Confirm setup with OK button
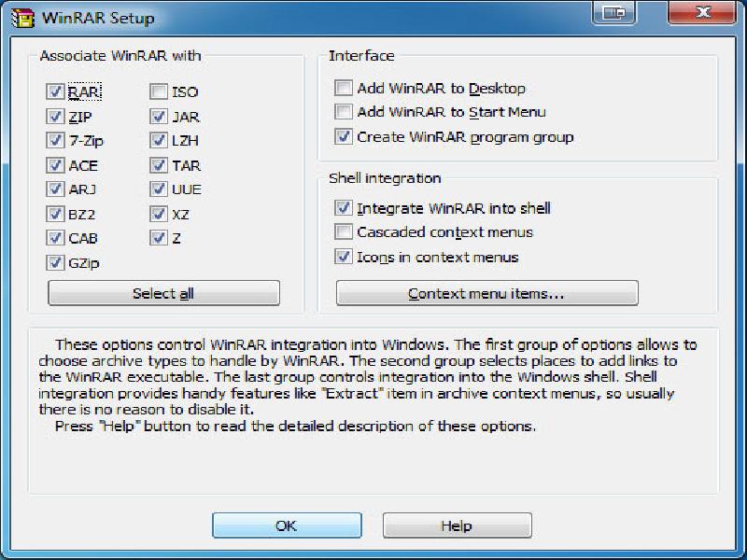 click(x=287, y=525)
